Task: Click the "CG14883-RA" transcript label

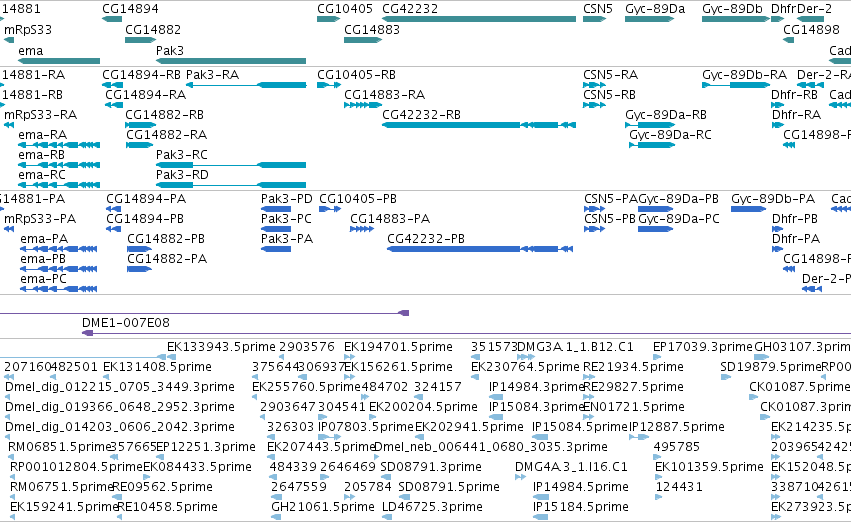Action: (384, 94)
